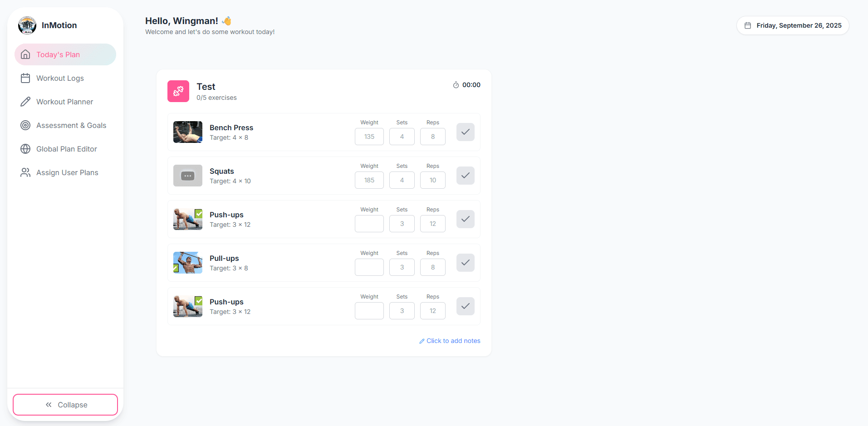Mark Bench Press as completed

coord(465,132)
